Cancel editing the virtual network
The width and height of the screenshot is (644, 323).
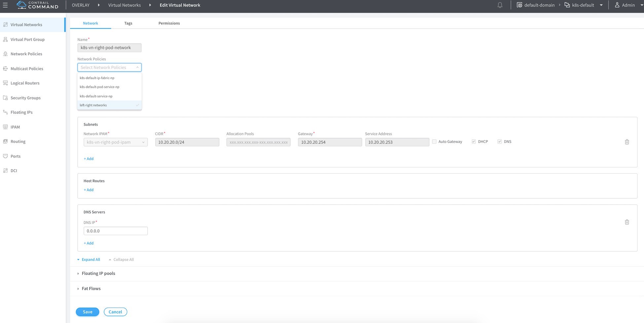click(x=115, y=312)
